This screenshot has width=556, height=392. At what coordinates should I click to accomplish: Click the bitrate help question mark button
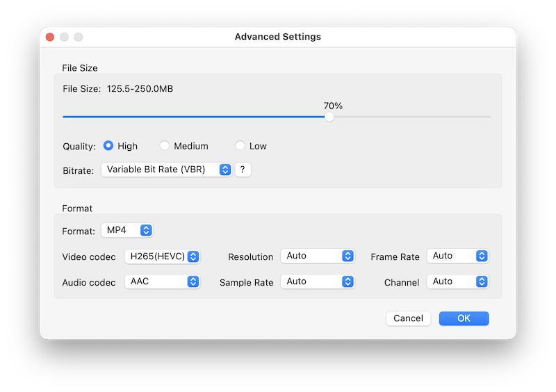(243, 170)
